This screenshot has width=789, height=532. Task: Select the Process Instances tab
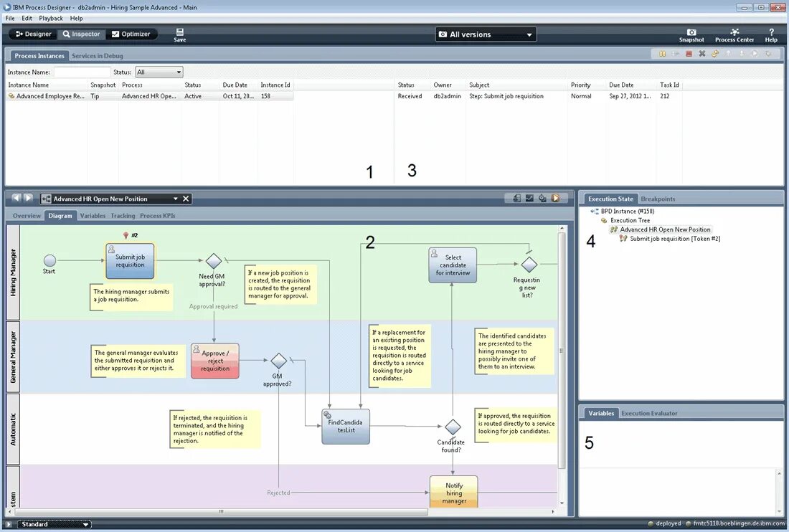39,56
